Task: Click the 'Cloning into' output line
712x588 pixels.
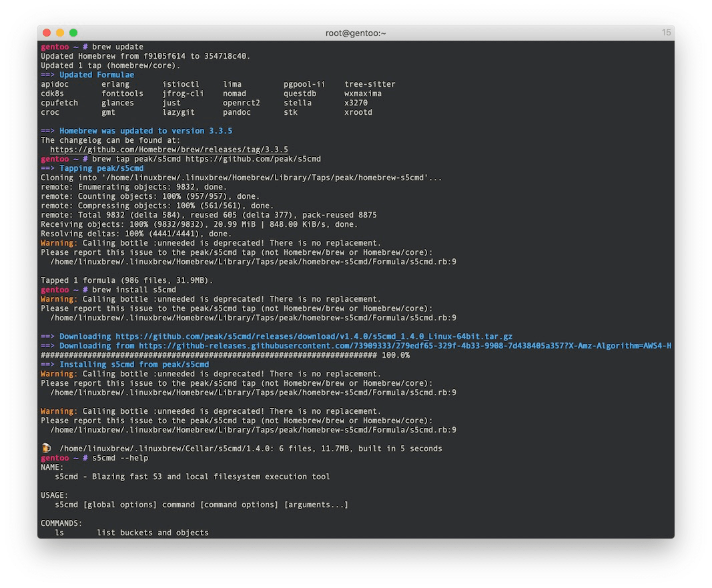Action: tap(241, 178)
